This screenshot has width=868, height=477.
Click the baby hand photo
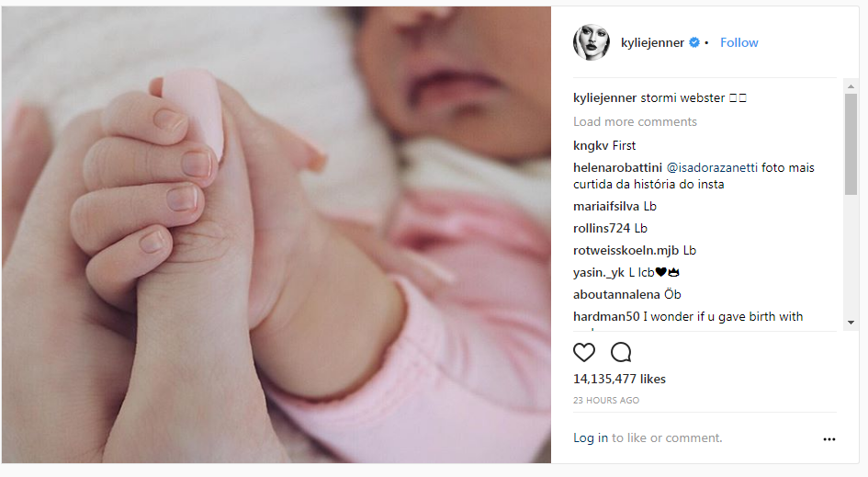coord(276,235)
